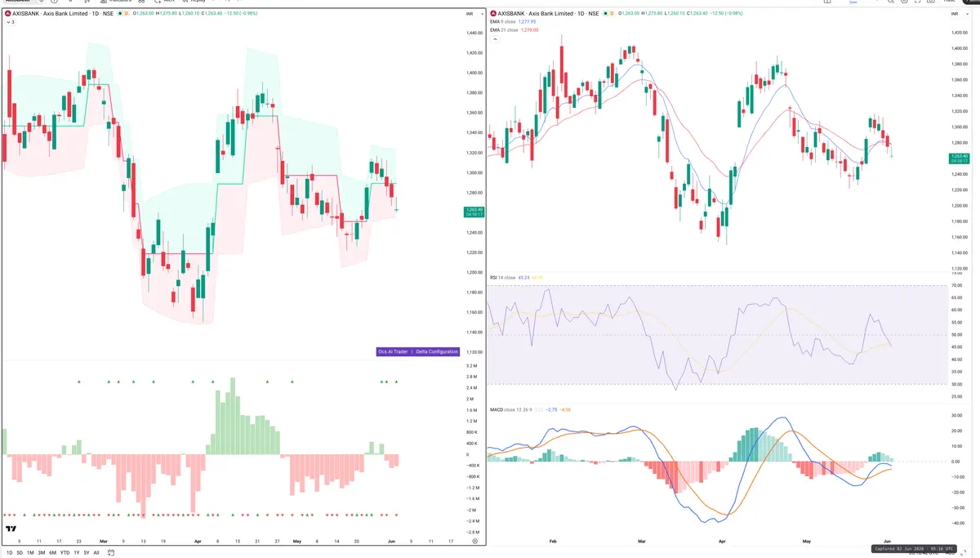Click the Ocs AI Trader Delta Configuration label
This screenshot has height=558, width=980.
[417, 351]
